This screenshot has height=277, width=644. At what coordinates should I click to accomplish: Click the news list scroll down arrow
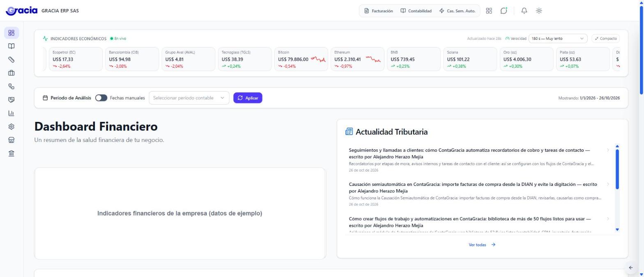tap(617, 229)
